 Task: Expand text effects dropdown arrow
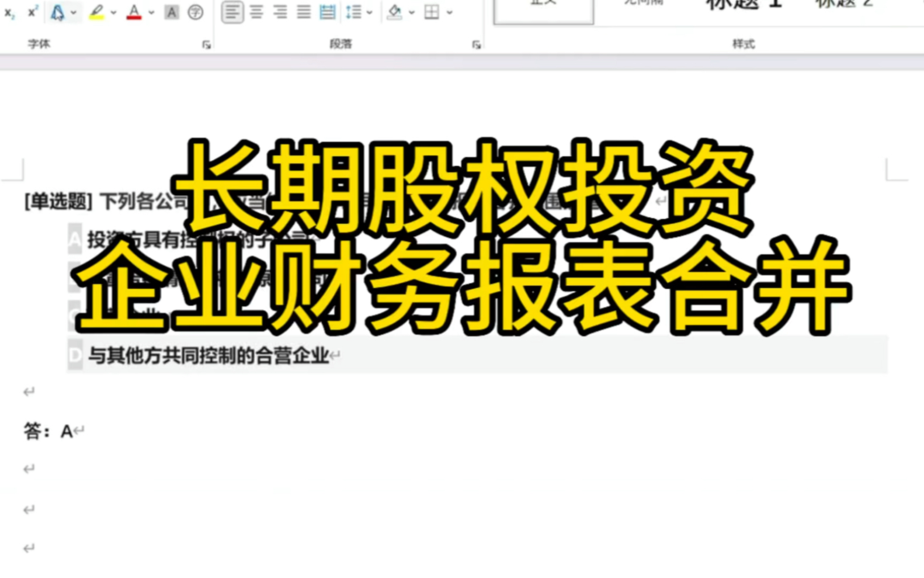(74, 12)
